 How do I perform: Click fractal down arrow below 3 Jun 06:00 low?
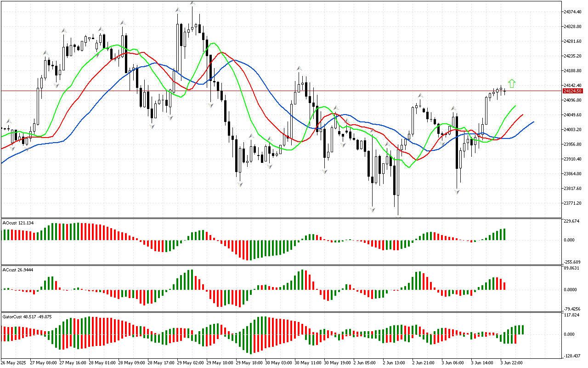pyautogui.click(x=458, y=191)
